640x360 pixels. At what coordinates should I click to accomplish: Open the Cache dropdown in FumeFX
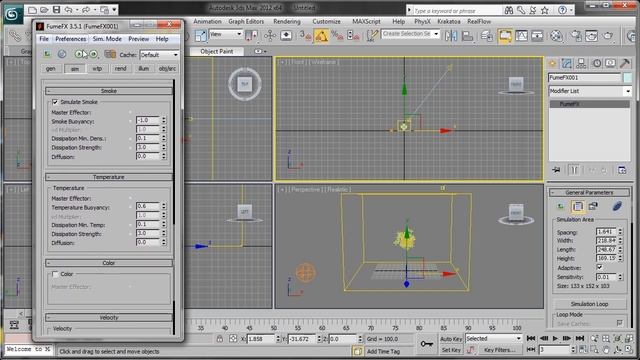tap(159, 55)
